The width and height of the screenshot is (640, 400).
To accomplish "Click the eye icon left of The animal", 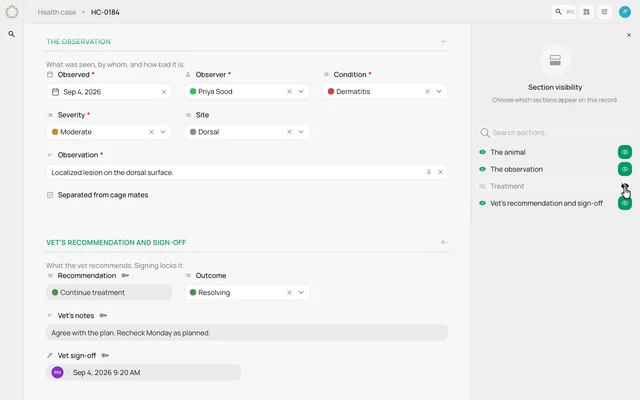I will point(482,152).
